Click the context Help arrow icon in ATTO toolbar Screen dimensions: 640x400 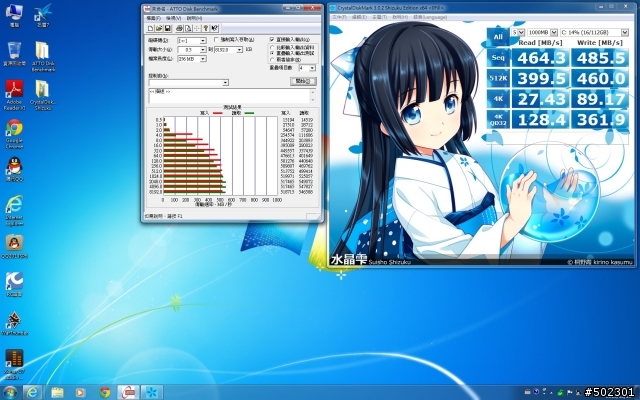click(215, 28)
